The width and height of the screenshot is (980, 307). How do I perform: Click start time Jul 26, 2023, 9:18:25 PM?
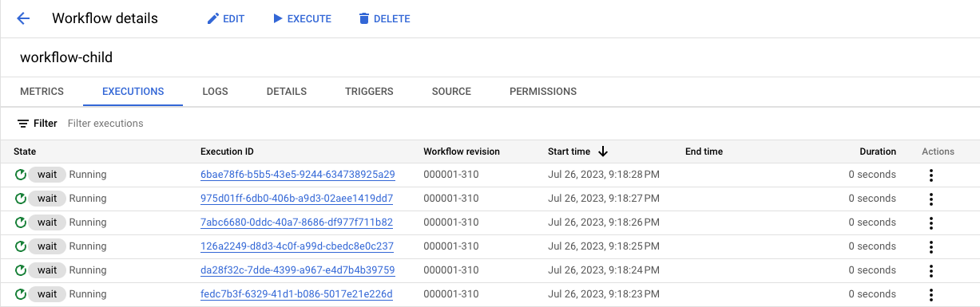(x=604, y=246)
